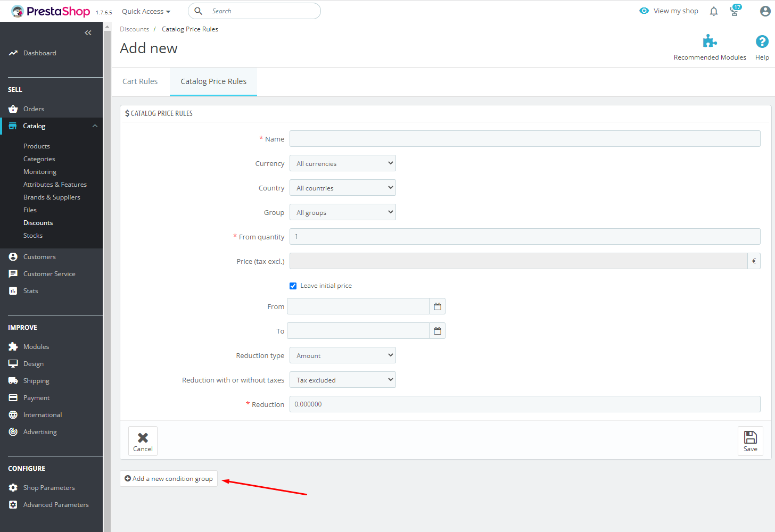The image size is (775, 532).
Task: Open Products in the Catalog submenu
Action: pyautogui.click(x=37, y=146)
